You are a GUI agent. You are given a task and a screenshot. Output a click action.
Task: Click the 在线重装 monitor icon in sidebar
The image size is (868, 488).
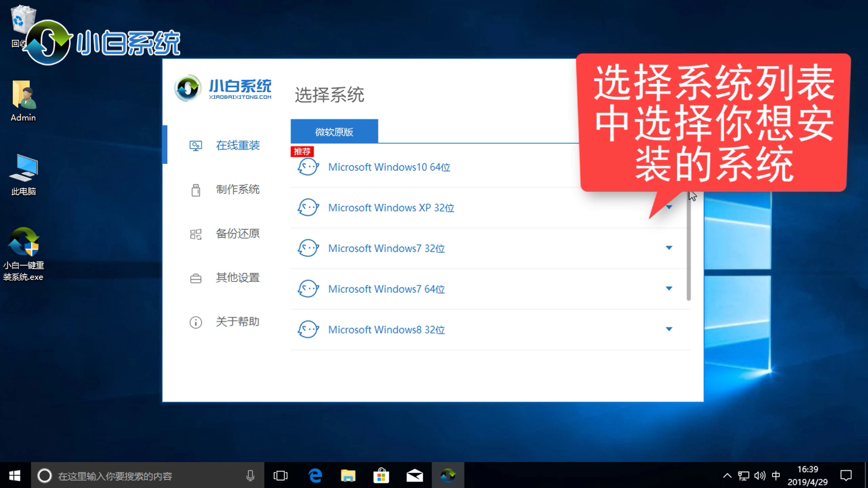(x=195, y=145)
